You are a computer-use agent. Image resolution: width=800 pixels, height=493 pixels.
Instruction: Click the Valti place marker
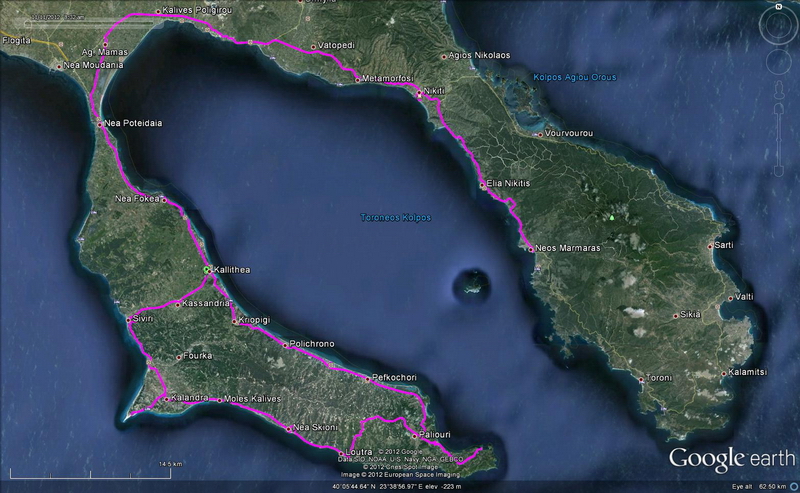tap(731, 298)
